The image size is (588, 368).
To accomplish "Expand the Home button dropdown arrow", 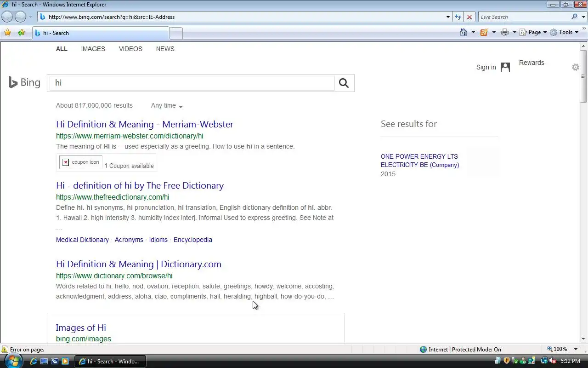I will (x=473, y=32).
